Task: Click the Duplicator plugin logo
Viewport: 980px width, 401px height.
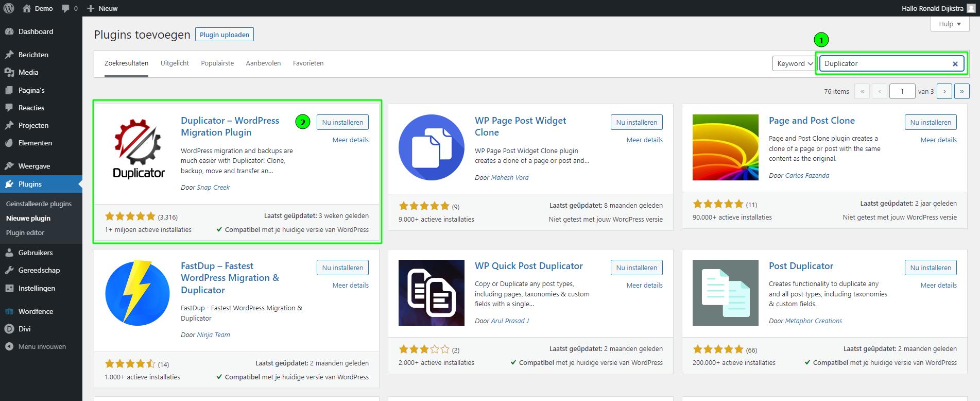Action: (x=138, y=148)
